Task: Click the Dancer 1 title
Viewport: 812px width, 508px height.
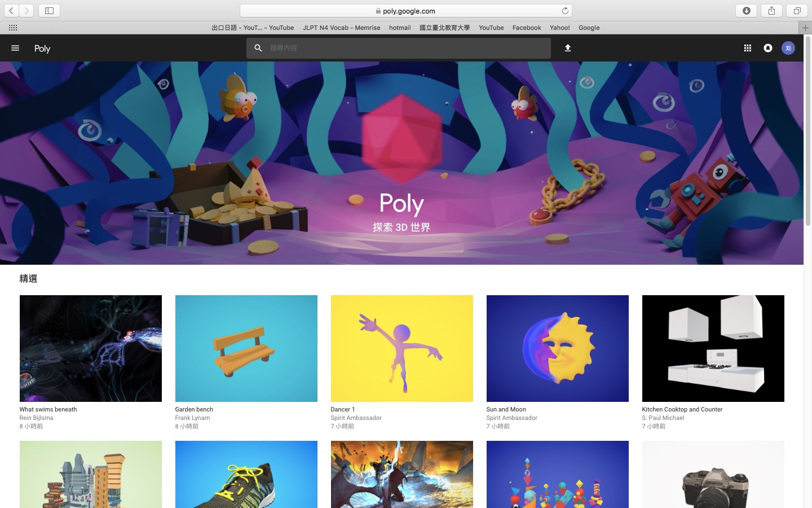Action: (x=343, y=410)
